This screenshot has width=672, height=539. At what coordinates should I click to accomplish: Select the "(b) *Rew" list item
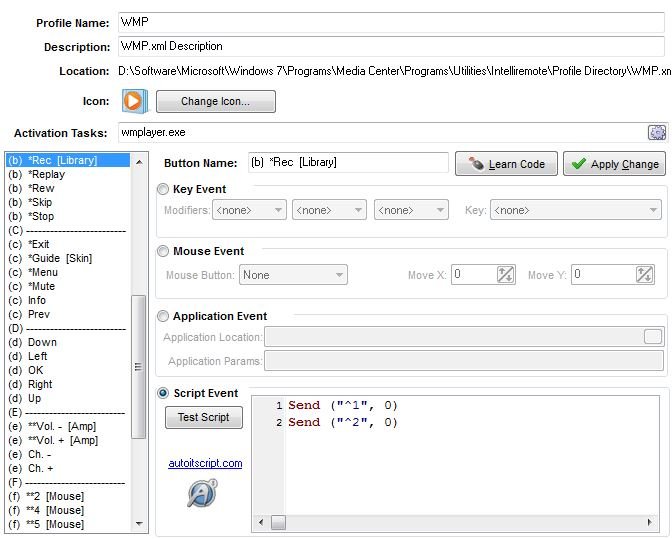68,188
